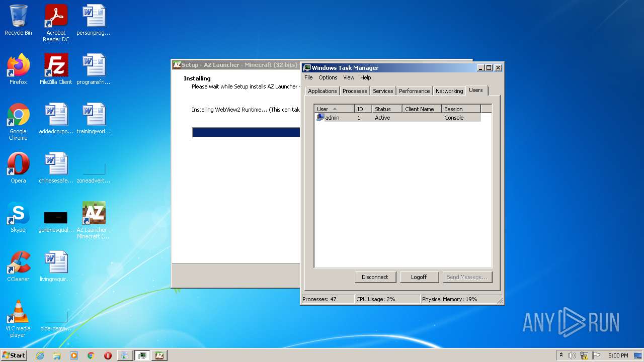Image resolution: width=644 pixels, height=362 pixels.
Task: Click the Start button
Action: (x=14, y=355)
